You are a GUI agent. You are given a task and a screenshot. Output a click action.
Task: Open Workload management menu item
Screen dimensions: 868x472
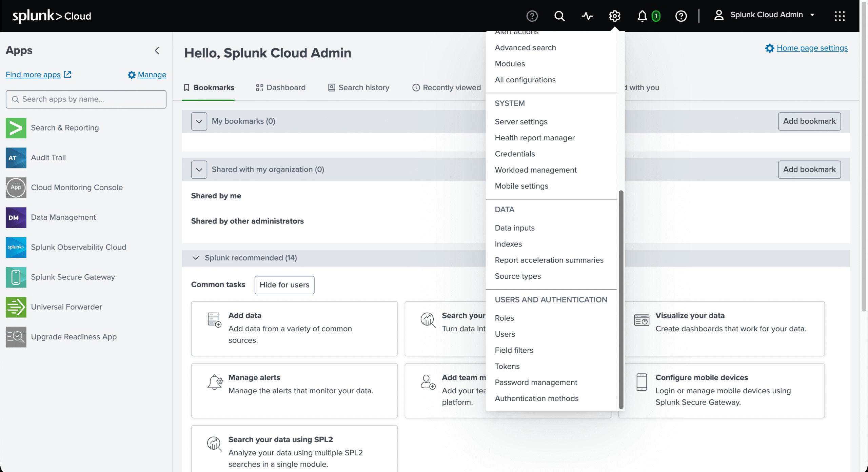click(x=535, y=170)
